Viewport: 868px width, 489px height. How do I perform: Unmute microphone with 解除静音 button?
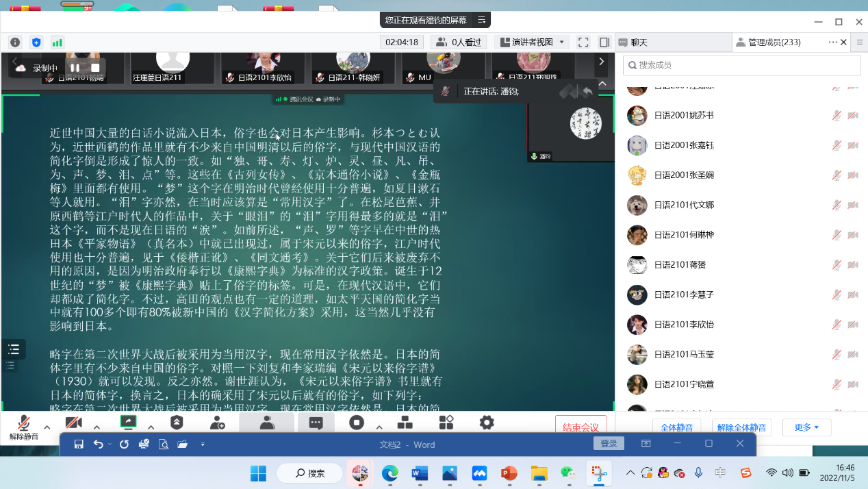click(24, 427)
